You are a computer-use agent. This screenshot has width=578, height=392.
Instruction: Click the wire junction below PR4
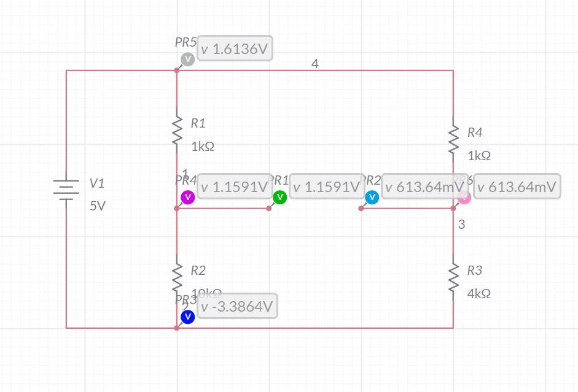[x=177, y=209]
